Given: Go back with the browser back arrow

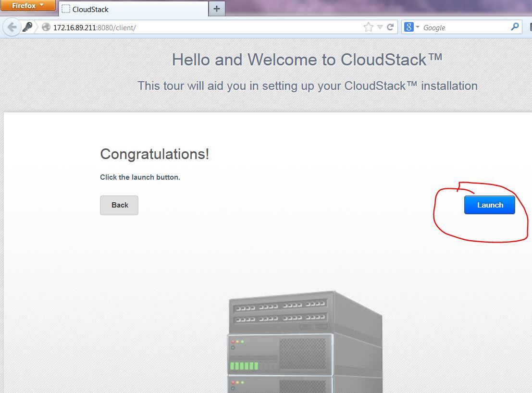Looking at the screenshot, I should (12, 27).
